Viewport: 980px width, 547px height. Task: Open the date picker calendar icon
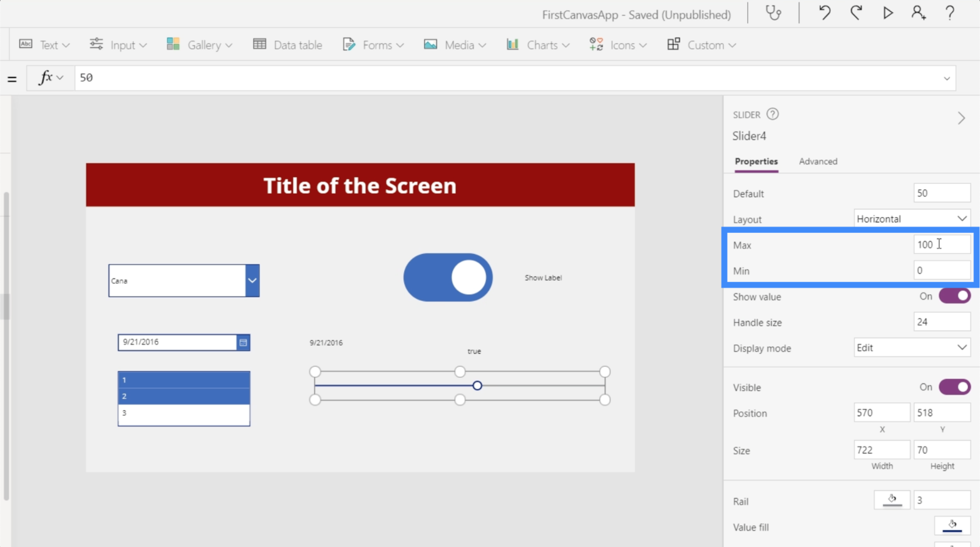pos(243,343)
